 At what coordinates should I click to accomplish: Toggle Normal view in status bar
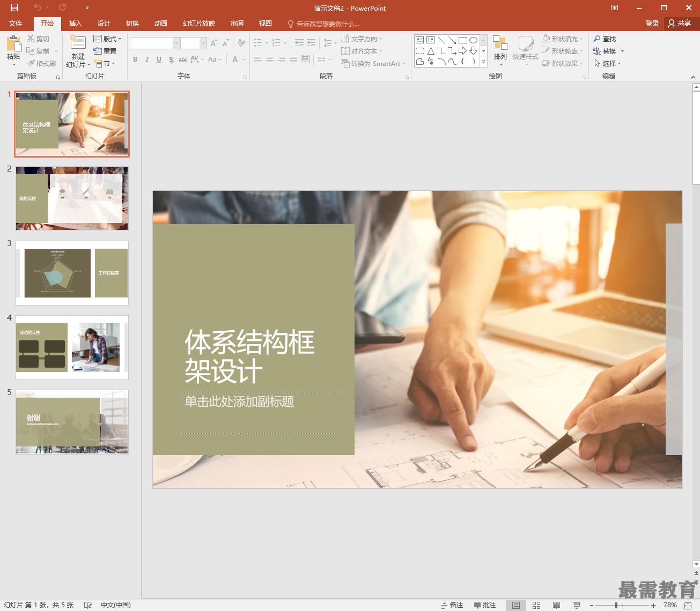pos(516,605)
